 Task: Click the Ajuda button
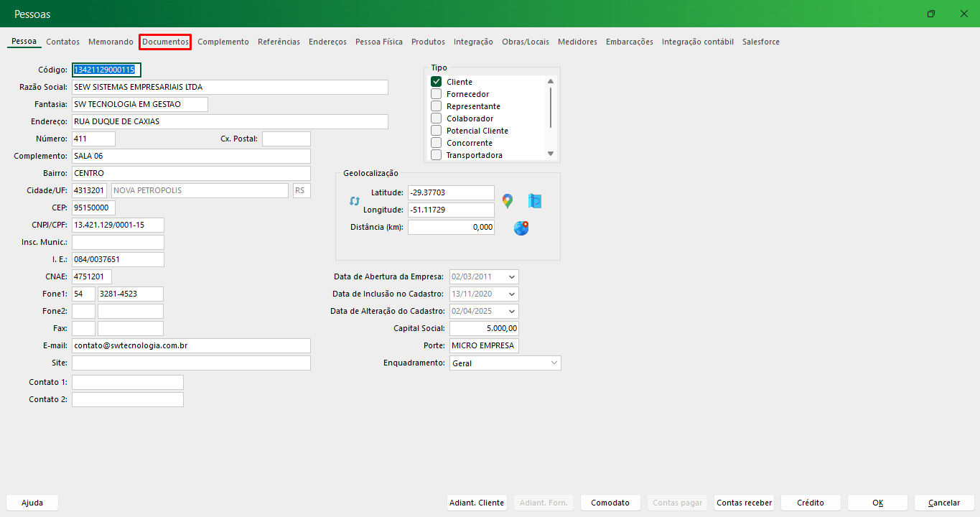pyautogui.click(x=32, y=503)
